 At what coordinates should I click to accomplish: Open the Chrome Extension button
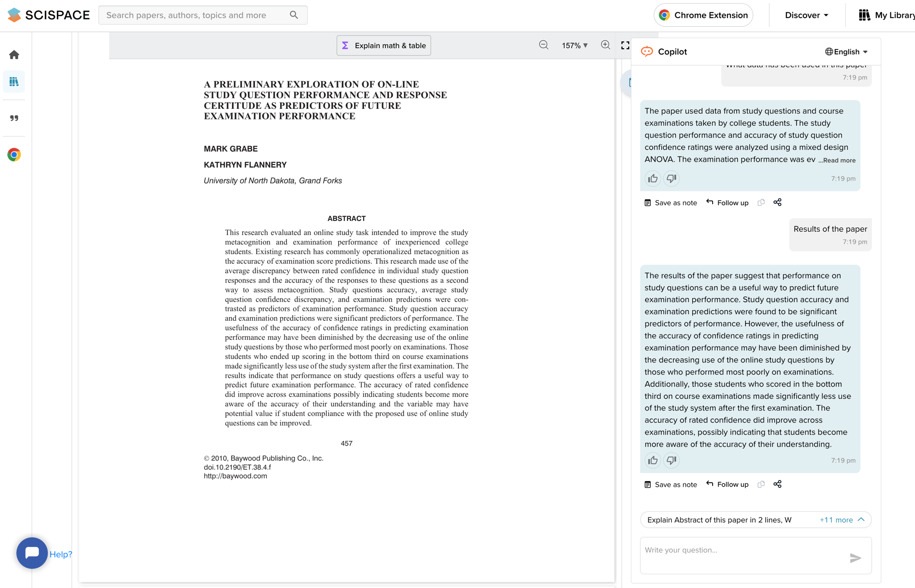(x=703, y=15)
